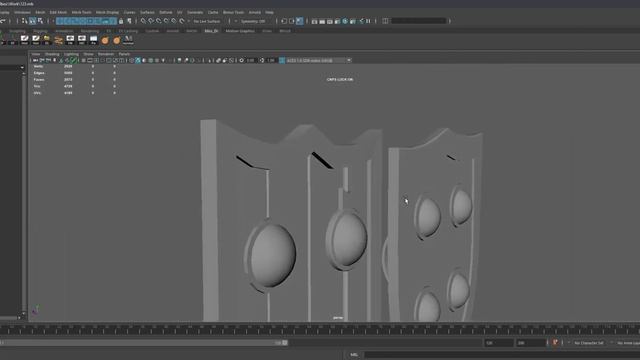Click Select Camera panel toolbar icon
This screenshot has height=360, width=640.
(x=35, y=60)
